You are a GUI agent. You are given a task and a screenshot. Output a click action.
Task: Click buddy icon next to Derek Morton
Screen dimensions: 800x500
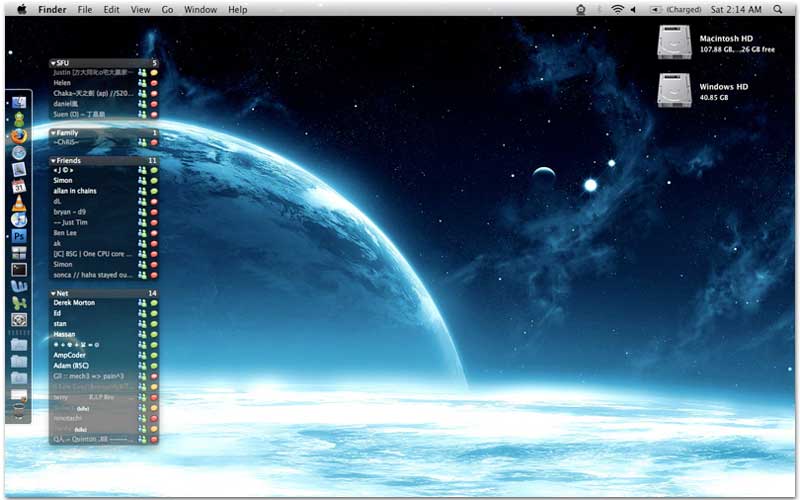coord(142,303)
